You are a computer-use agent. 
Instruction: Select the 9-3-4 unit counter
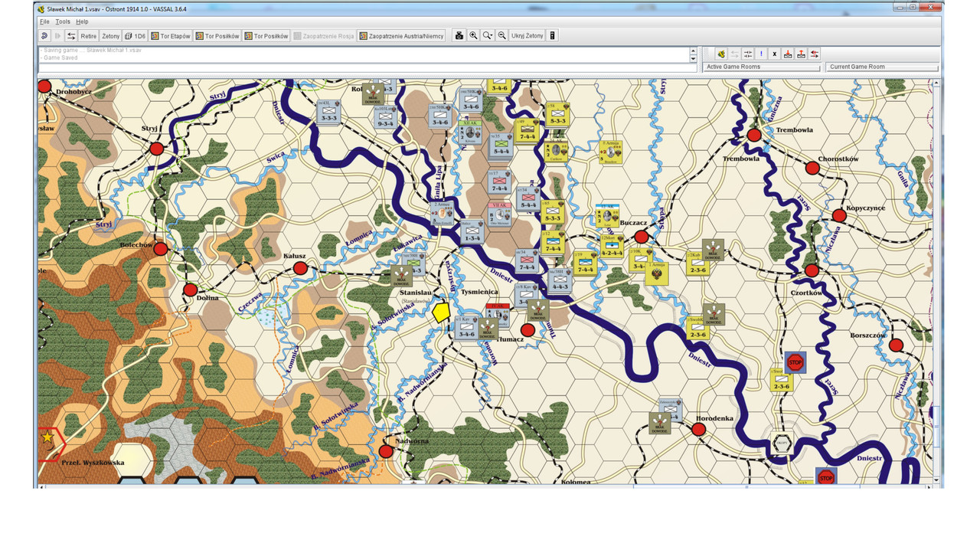click(385, 117)
